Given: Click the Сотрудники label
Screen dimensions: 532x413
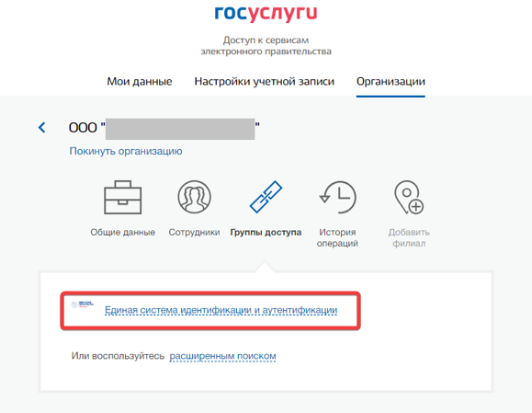Looking at the screenshot, I should coord(194,233).
